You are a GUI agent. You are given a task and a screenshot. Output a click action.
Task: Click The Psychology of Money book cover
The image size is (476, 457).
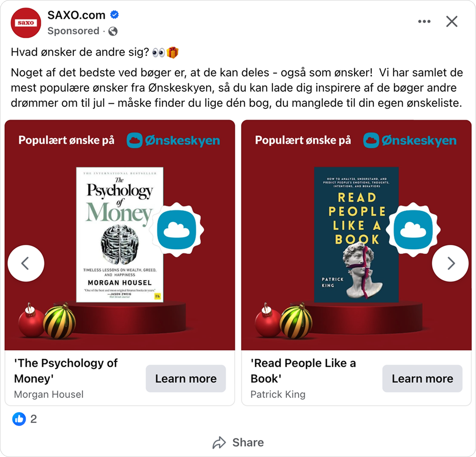(x=120, y=235)
